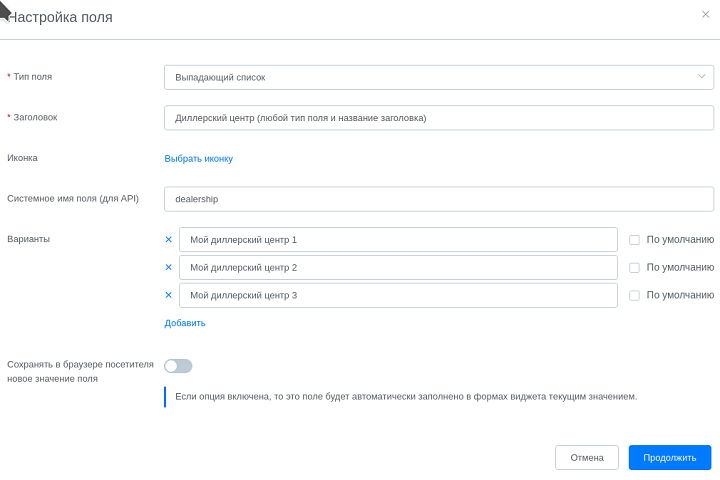Edit 'Мой диллерский центр 1' variant text
Image resolution: width=720 pixels, height=480 pixels.
[398, 239]
